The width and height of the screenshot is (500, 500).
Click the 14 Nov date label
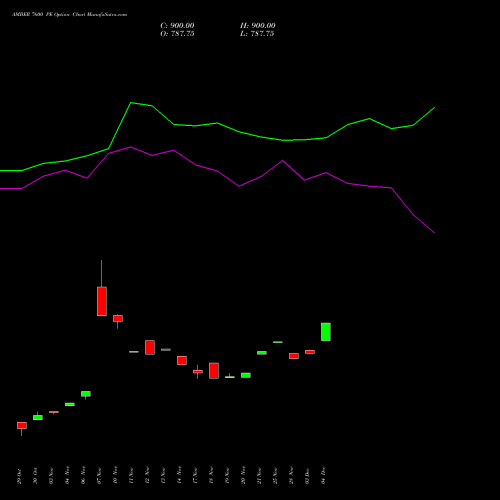tap(179, 475)
